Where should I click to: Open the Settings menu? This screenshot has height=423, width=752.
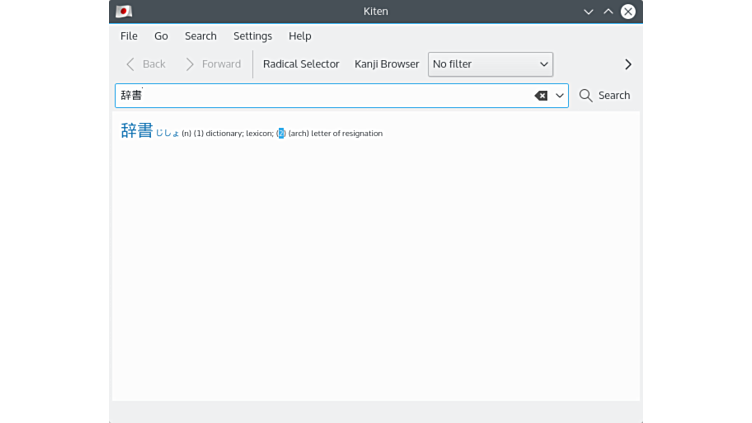tap(252, 36)
